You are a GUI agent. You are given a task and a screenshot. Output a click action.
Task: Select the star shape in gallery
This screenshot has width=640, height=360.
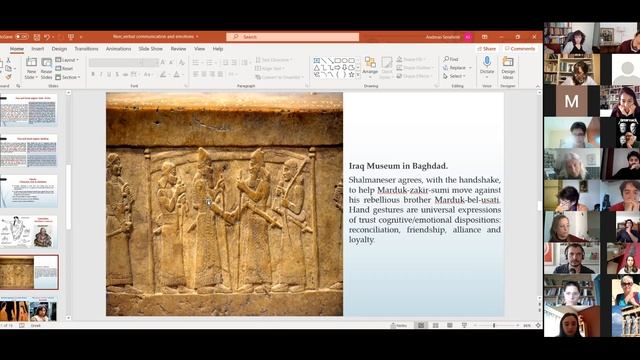(351, 75)
